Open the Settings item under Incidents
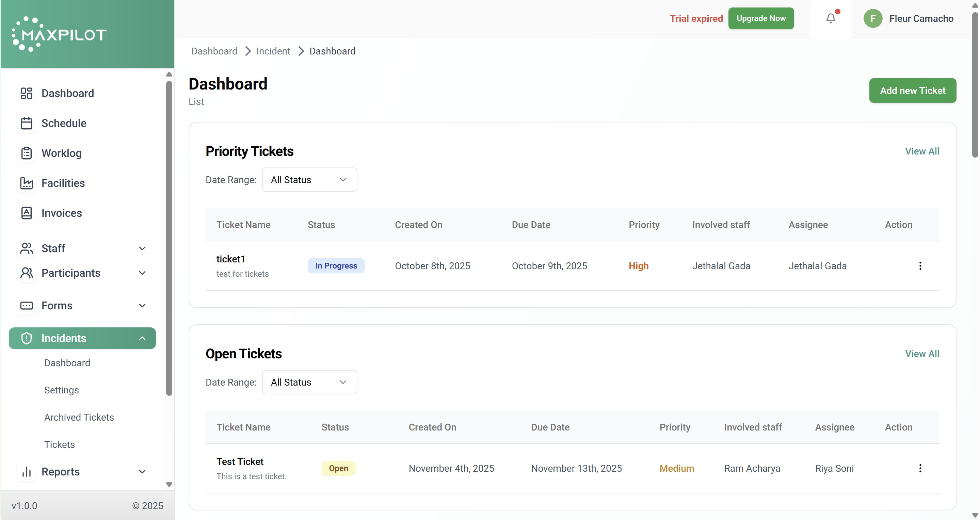This screenshot has height=520, width=980. [61, 390]
